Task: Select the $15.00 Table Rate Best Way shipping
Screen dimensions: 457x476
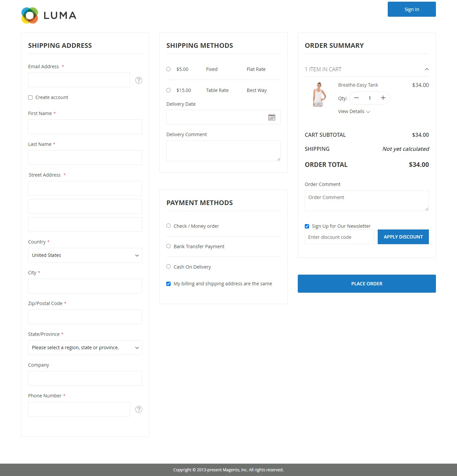Action: tap(169, 90)
